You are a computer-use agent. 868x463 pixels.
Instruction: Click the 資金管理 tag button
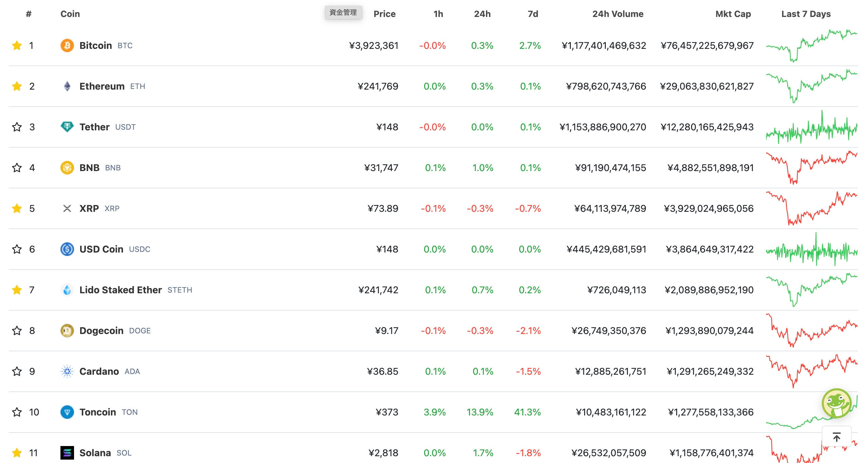[x=343, y=13]
